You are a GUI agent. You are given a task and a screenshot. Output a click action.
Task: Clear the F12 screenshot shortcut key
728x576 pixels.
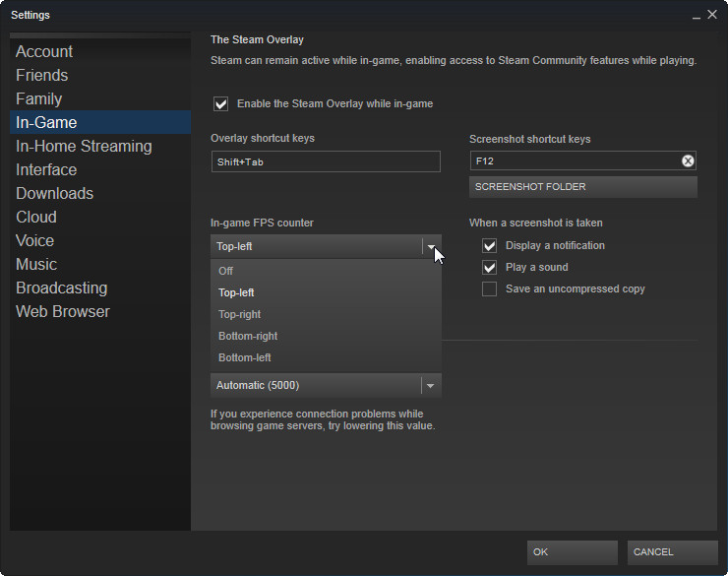point(688,160)
